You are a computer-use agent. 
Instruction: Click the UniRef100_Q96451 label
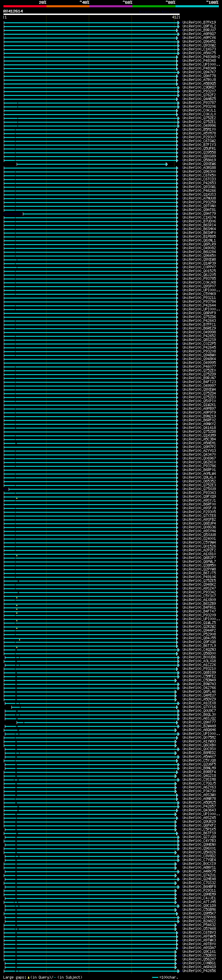pyautogui.click(x=199, y=41)
